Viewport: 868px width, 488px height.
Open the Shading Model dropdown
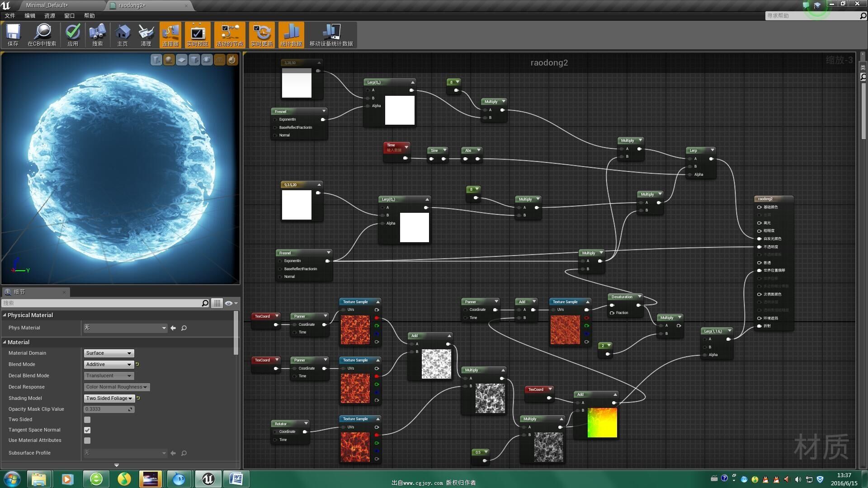pos(109,399)
